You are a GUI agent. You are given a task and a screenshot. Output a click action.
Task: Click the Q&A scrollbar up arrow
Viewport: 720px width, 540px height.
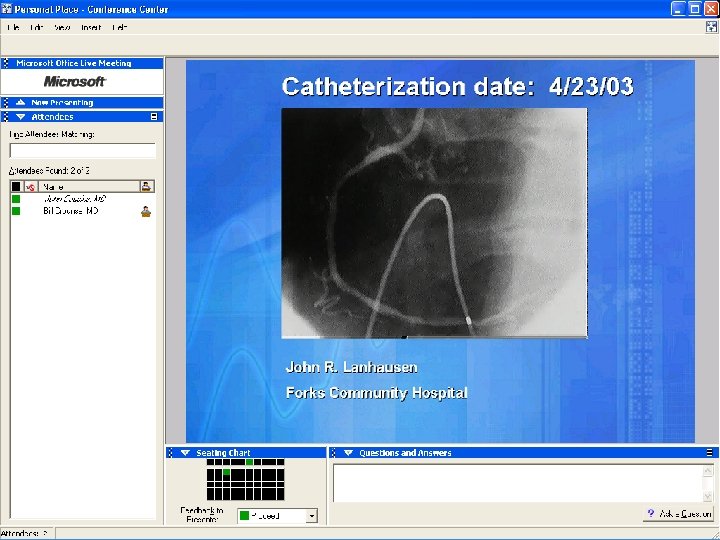pos(708,470)
